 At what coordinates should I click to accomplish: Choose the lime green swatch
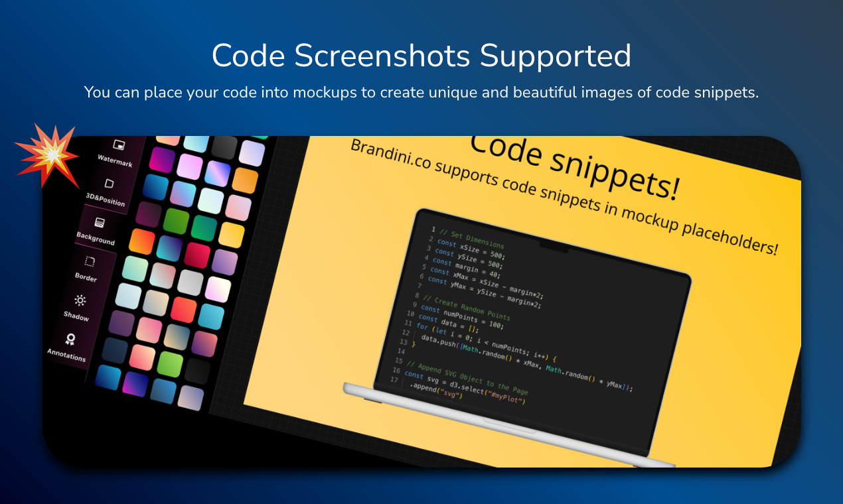[x=169, y=364]
